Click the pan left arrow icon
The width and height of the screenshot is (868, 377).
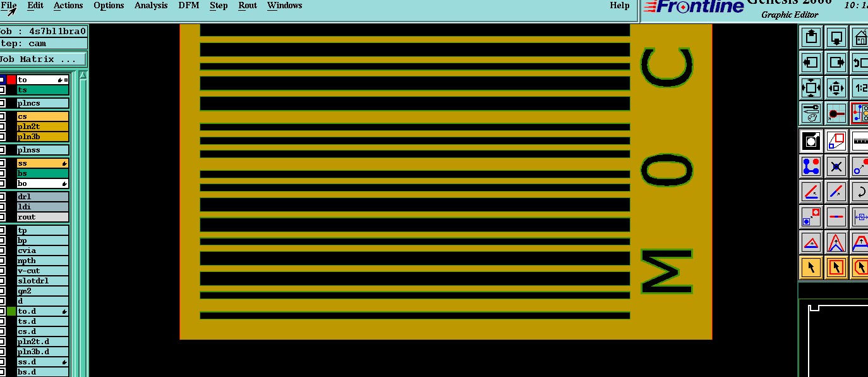[812, 62]
